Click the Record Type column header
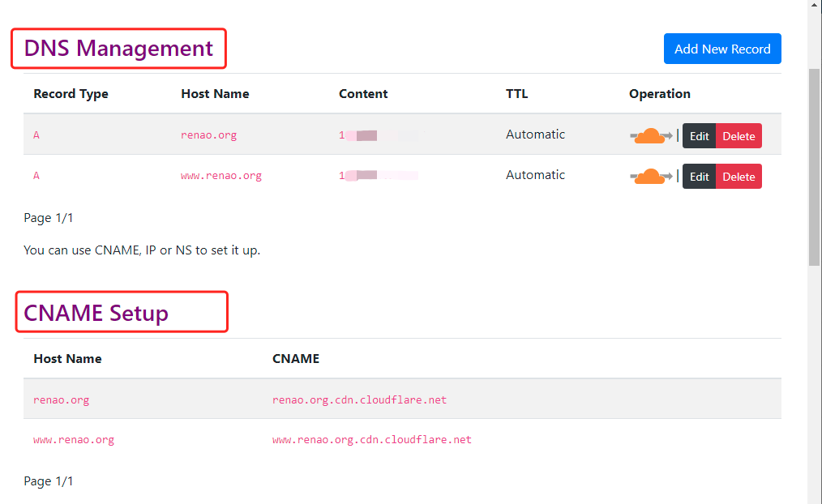 coord(71,94)
